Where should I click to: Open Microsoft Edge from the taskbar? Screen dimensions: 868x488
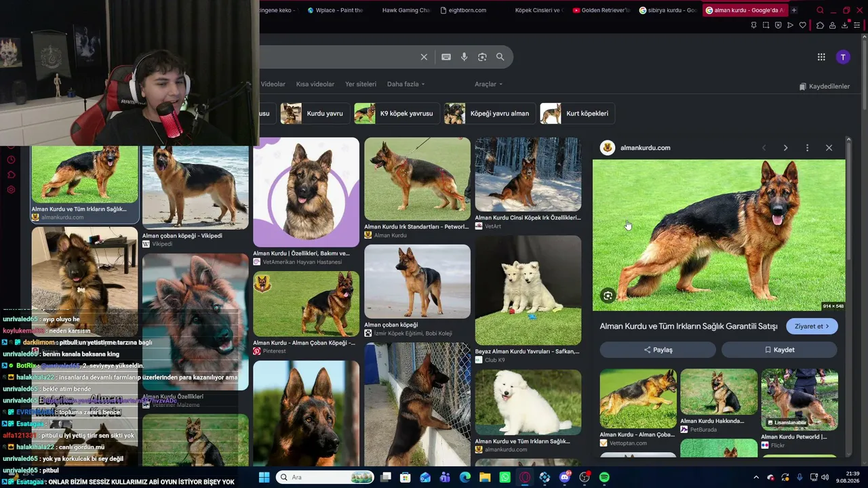(x=465, y=477)
